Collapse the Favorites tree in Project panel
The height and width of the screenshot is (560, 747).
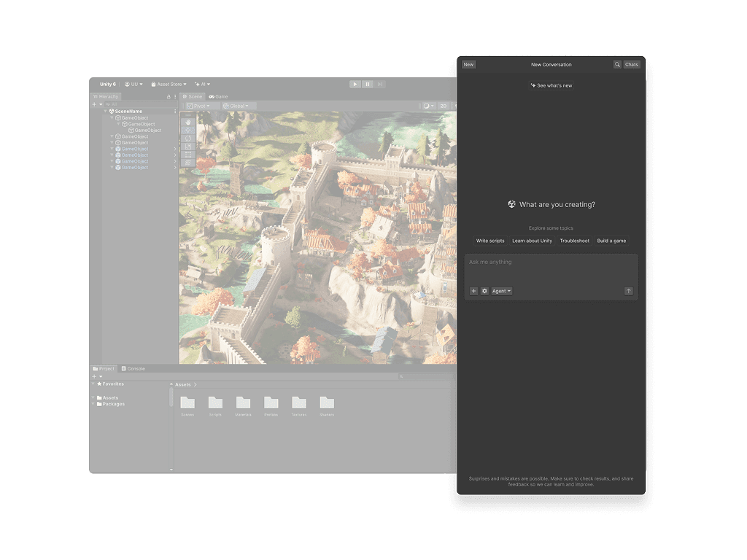[x=93, y=384]
